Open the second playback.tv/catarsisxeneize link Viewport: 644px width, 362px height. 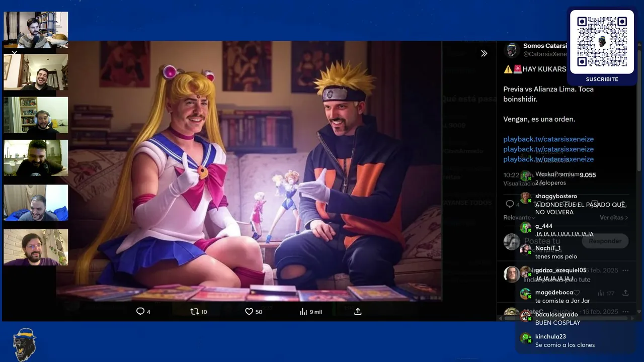click(x=548, y=149)
